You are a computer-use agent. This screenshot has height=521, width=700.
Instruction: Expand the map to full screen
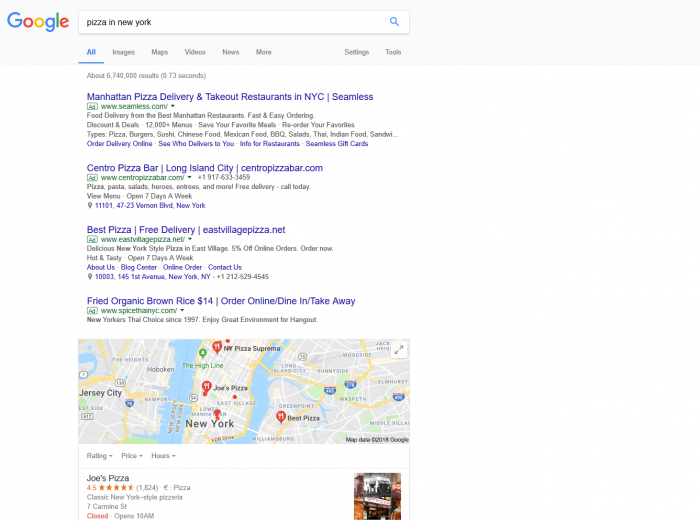coord(399,350)
